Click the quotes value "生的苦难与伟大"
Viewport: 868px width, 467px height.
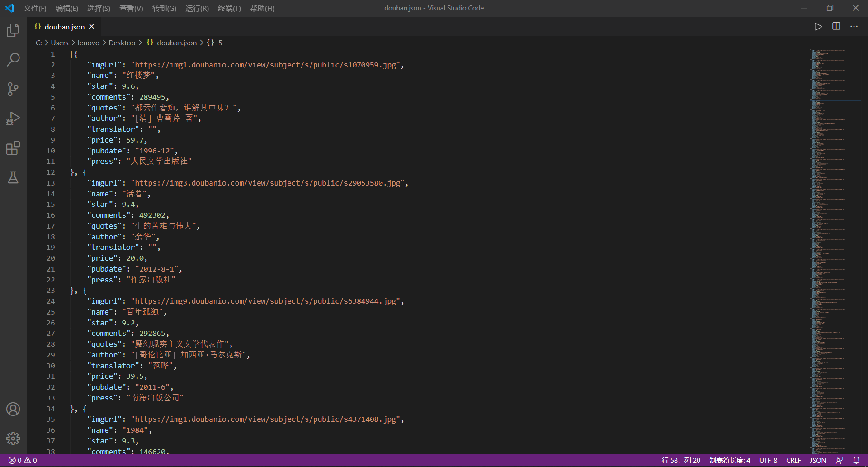coord(163,226)
